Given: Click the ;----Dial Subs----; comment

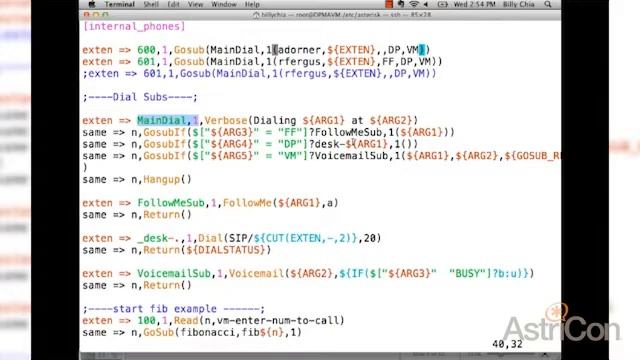Looking at the screenshot, I should pos(140,97).
